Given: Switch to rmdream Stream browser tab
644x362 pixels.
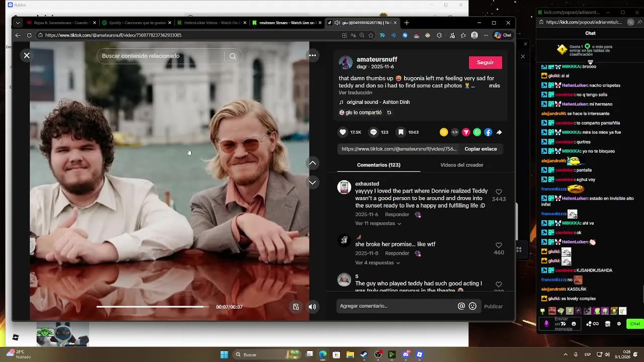Looking at the screenshot, I should pyautogui.click(x=287, y=23).
